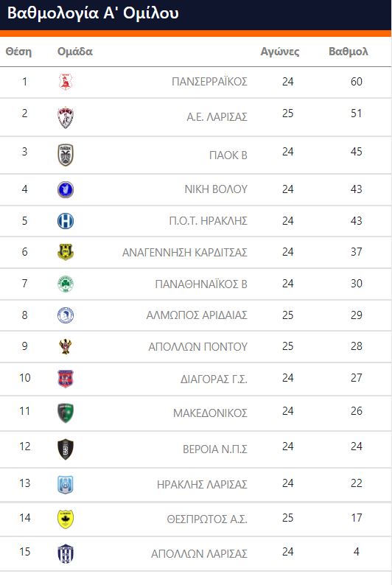Screen dimensions: 392x585
Task: Click the ΑΠΟΛΛΩΝ ΠΟΝΤΟΥ eagle emblem
Action: click(x=66, y=346)
